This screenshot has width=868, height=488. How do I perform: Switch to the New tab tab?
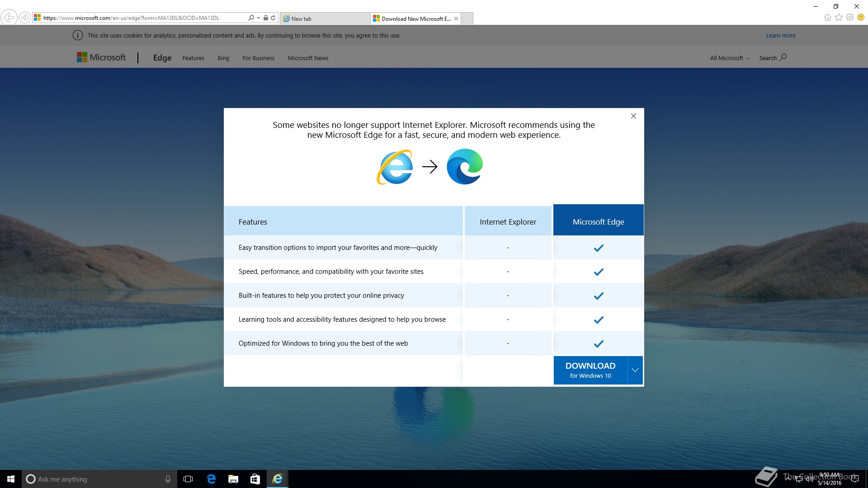[325, 19]
